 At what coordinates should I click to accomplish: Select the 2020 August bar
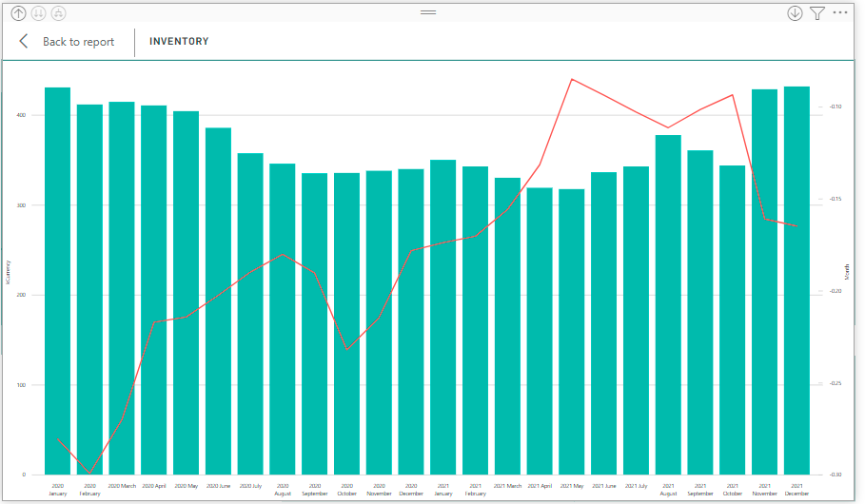click(x=283, y=319)
